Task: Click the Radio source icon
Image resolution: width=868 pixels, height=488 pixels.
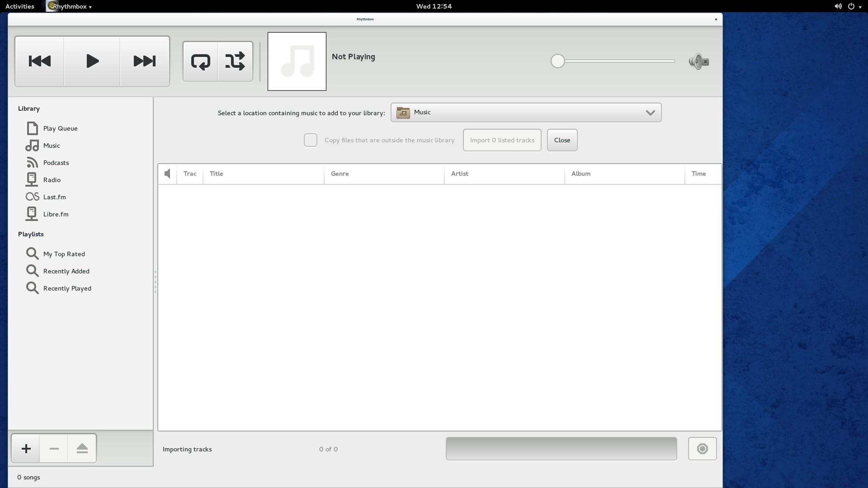Action: tap(32, 180)
